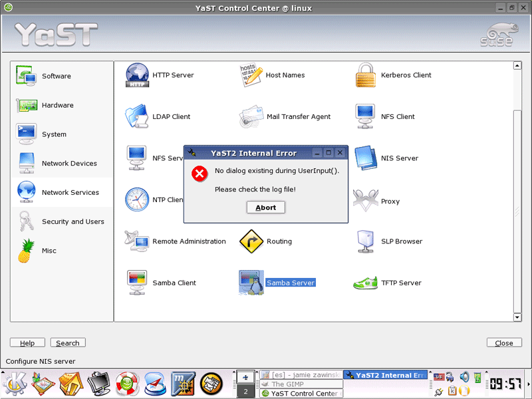The image size is (532, 399).
Task: Launch the compass web browser icon in panel
Action: click(156, 384)
